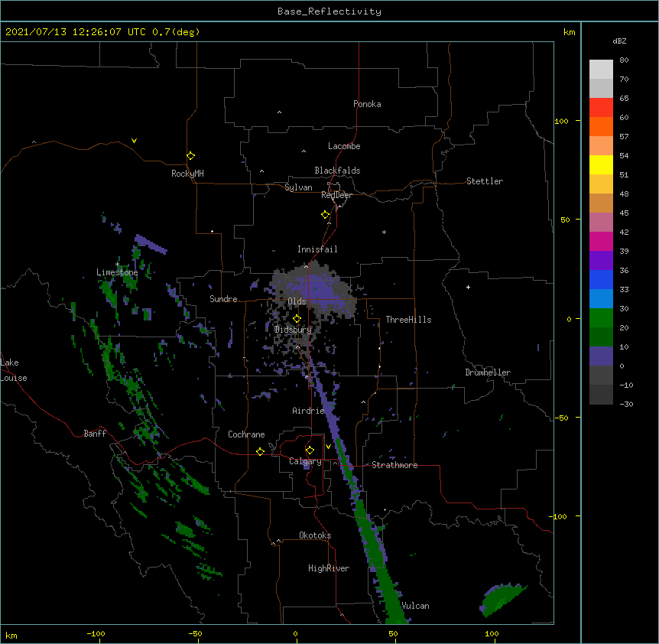Choose the dark gray -30 to -10 swatch
The width and height of the screenshot is (659, 644).
[x=601, y=395]
